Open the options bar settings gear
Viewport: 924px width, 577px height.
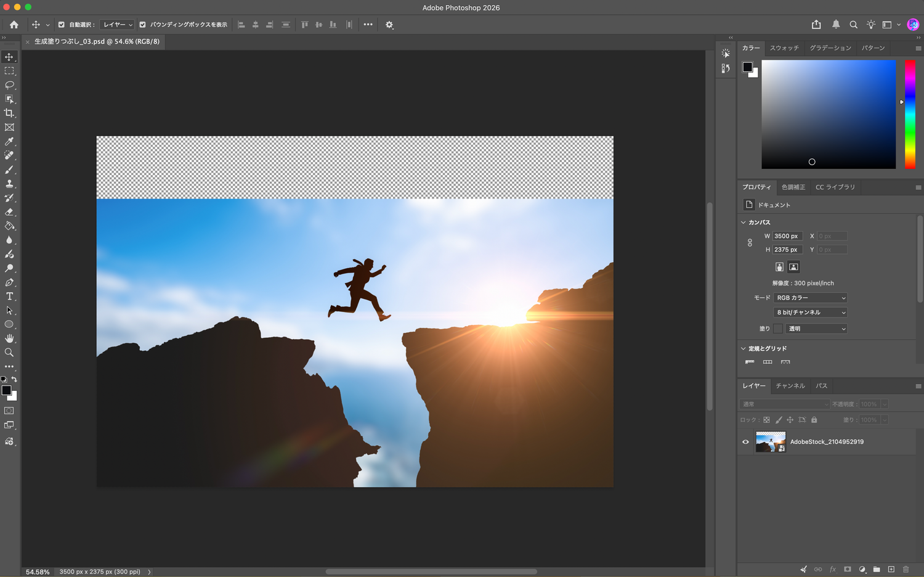[389, 25]
